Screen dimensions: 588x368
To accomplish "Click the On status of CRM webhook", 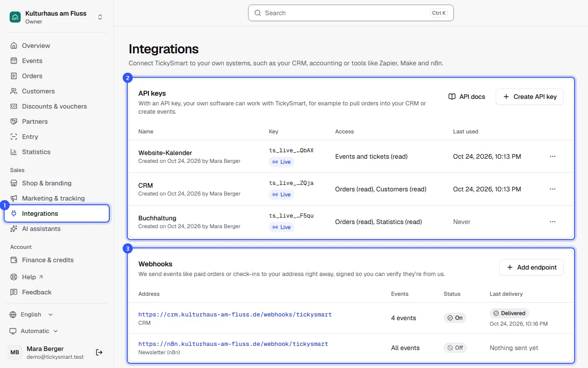I will 455,318.
